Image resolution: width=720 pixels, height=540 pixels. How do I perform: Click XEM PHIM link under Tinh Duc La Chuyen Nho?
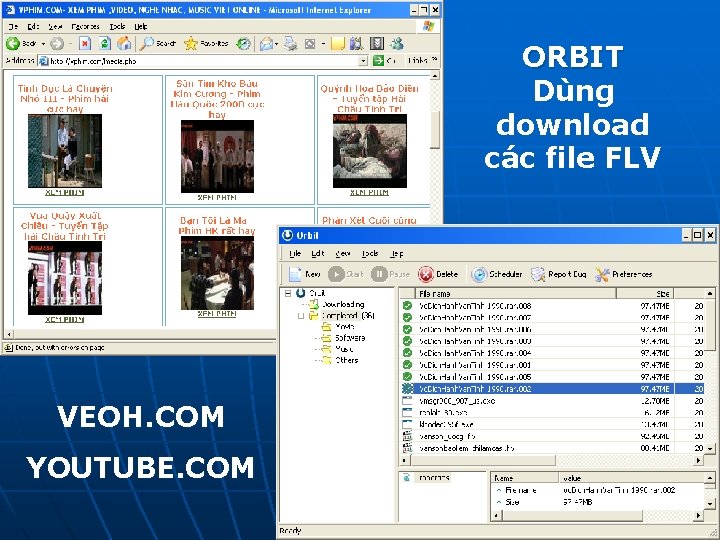coord(64,192)
